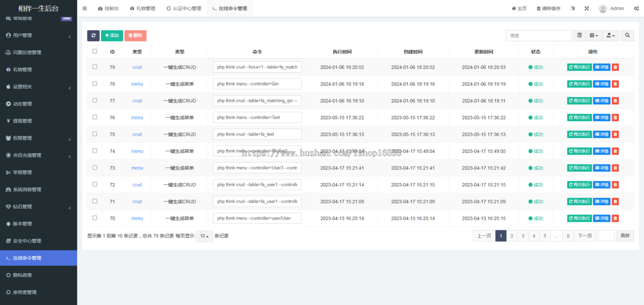Click the 清除缓存 link in header
Image resolution: width=644 pixels, height=305 pixels.
pyautogui.click(x=548, y=9)
